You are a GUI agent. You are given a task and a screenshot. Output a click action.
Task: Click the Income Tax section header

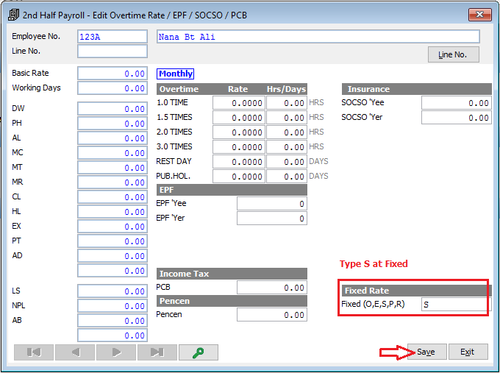[232, 274]
